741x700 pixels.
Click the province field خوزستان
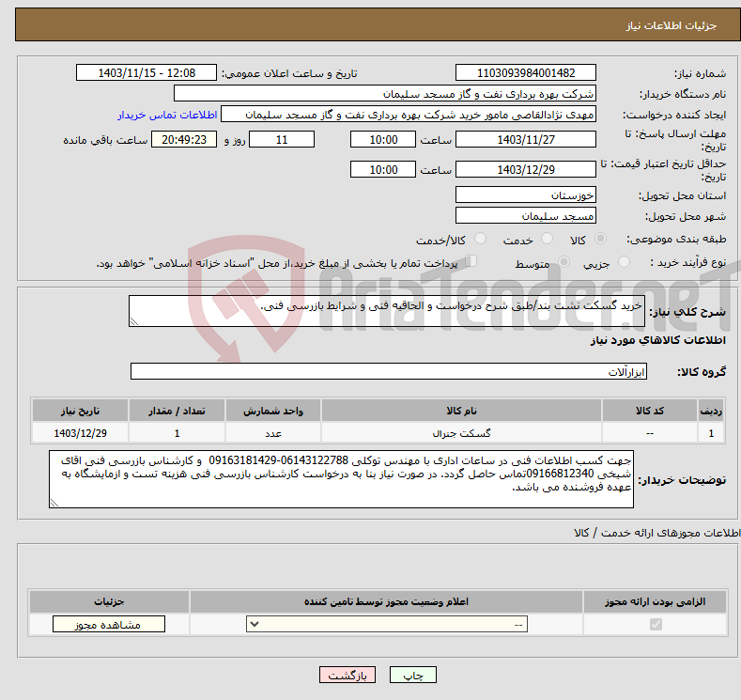click(526, 194)
